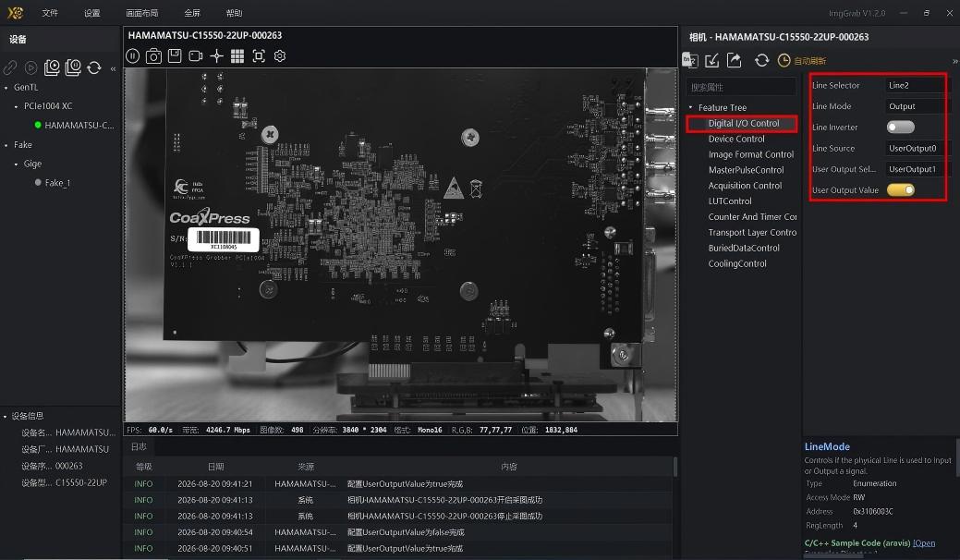Select Transport Layer Control

pyautogui.click(x=752, y=233)
